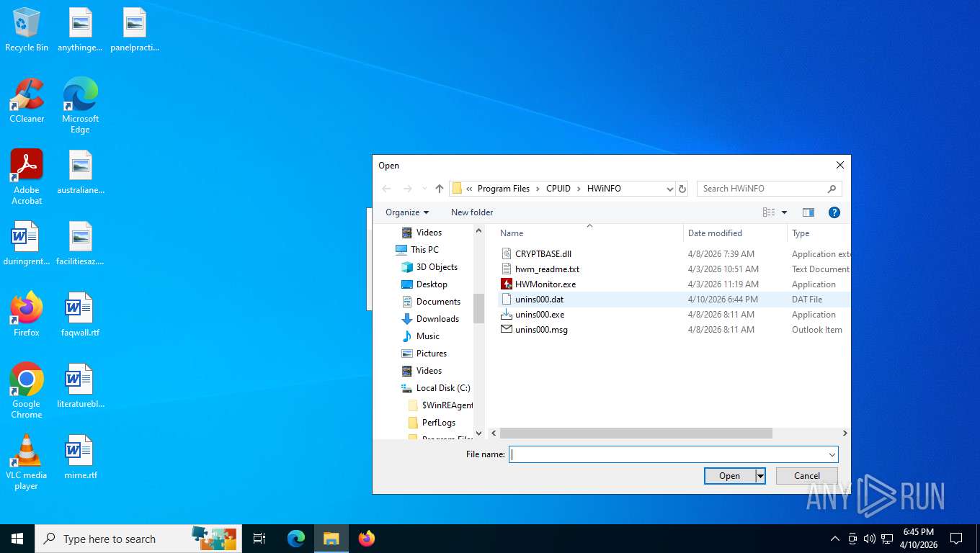The height and width of the screenshot is (553, 980).
Task: Select the panelpracti... image file on desktop
Action: (135, 30)
